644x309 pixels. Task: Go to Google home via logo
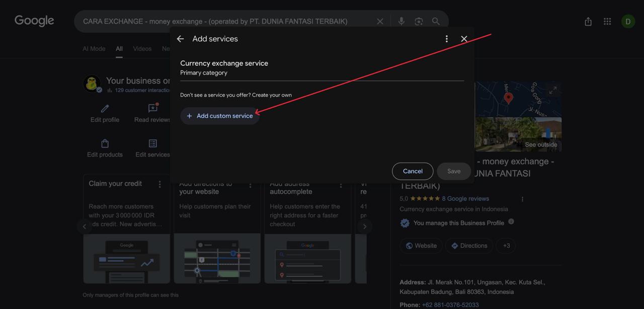tap(34, 21)
